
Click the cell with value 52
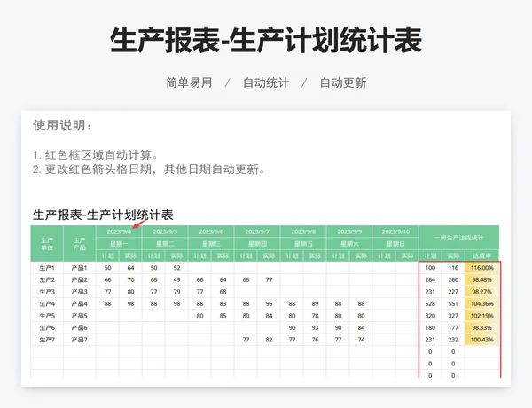click(176, 268)
